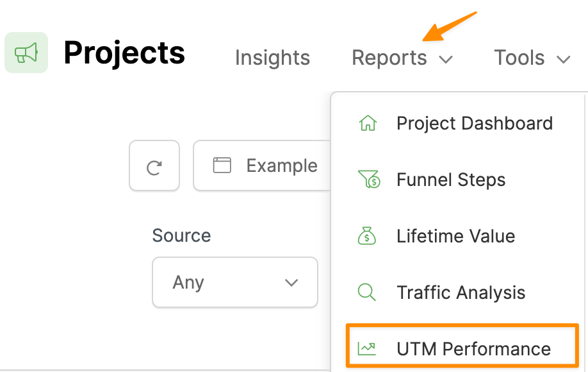Click the calendar icon beside Example
This screenshot has height=372, width=588.
222,165
